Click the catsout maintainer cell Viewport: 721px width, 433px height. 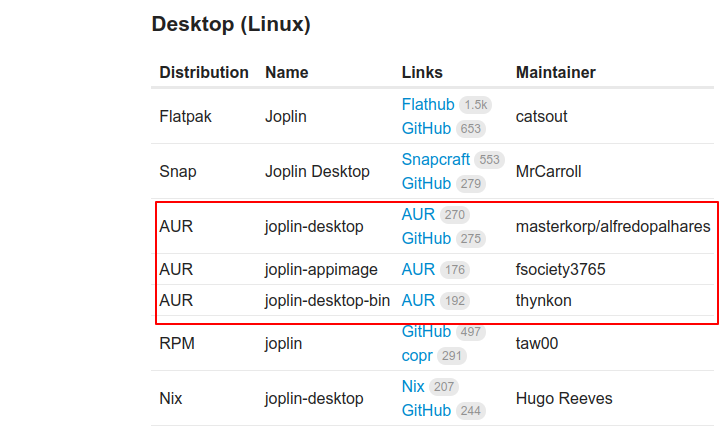point(541,117)
